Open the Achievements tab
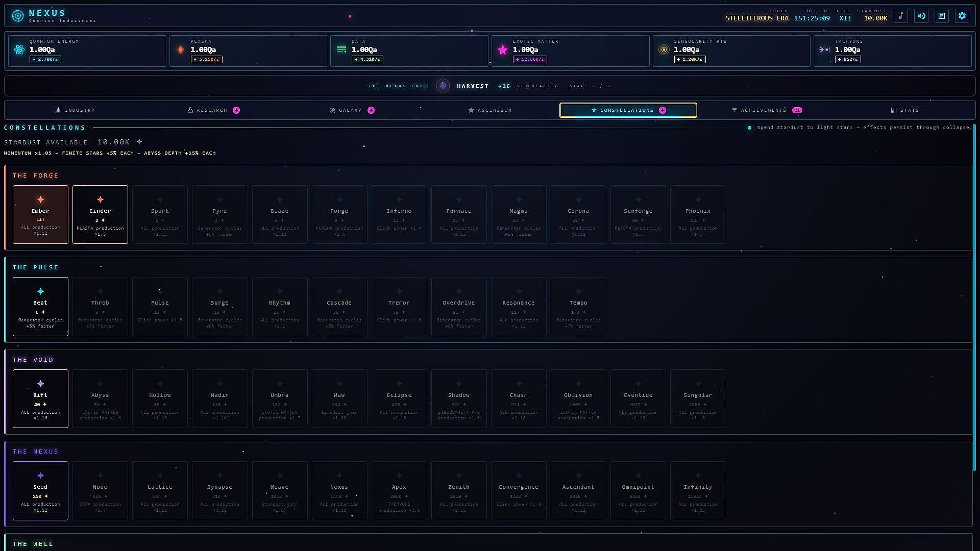Screen dimensions: 980x551 [767, 110]
